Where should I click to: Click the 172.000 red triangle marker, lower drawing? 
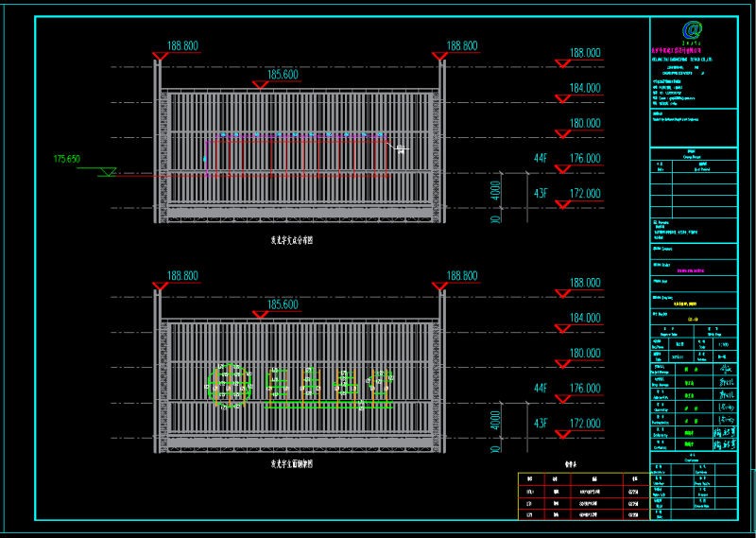click(x=561, y=435)
